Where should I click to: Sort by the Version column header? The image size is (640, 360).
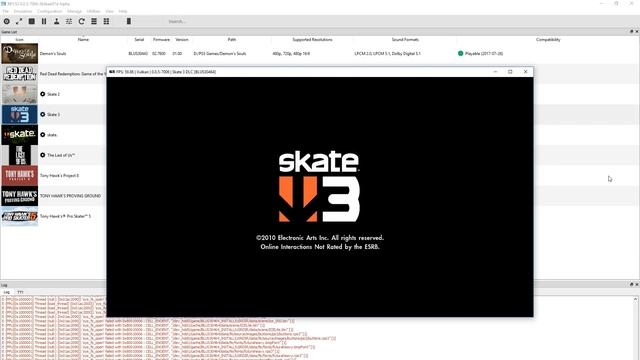(x=182, y=40)
